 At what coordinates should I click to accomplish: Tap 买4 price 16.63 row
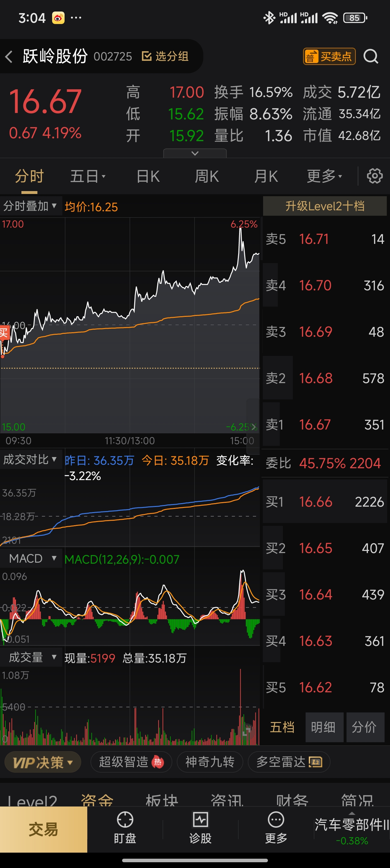[x=325, y=641]
